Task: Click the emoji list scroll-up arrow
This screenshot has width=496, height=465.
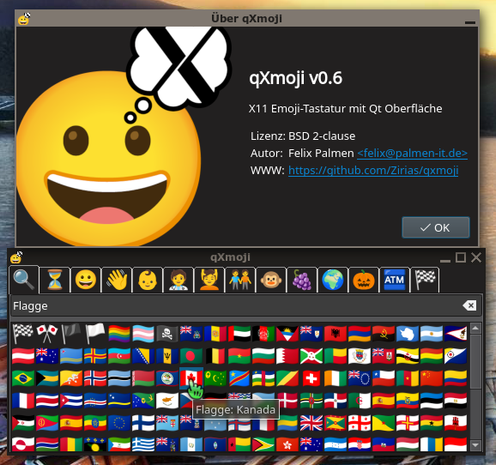Action: (475, 329)
